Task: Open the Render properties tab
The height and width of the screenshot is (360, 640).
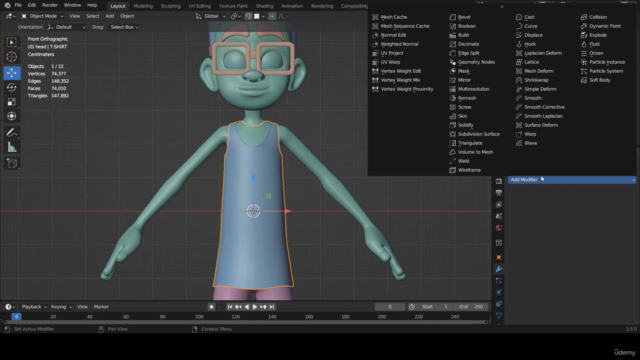Action: 499,181
